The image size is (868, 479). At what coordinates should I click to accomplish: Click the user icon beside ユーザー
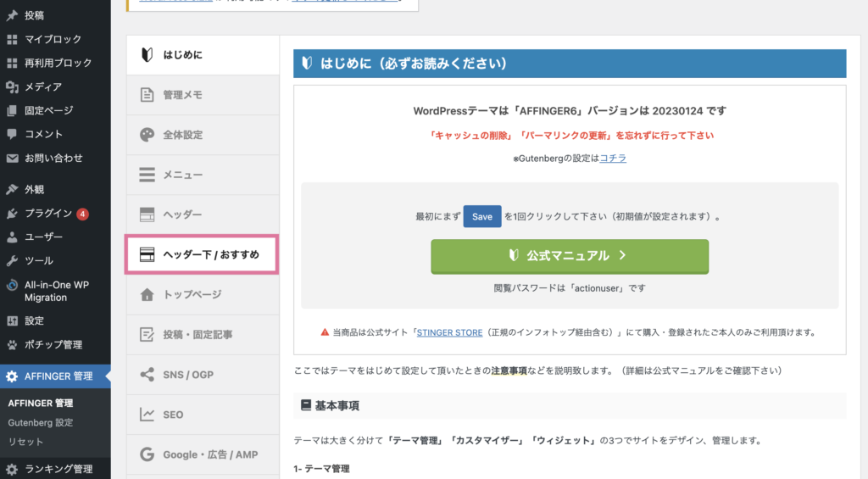coord(12,237)
